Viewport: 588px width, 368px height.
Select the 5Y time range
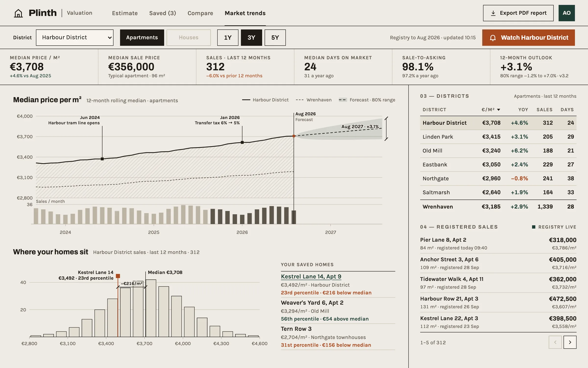(275, 38)
